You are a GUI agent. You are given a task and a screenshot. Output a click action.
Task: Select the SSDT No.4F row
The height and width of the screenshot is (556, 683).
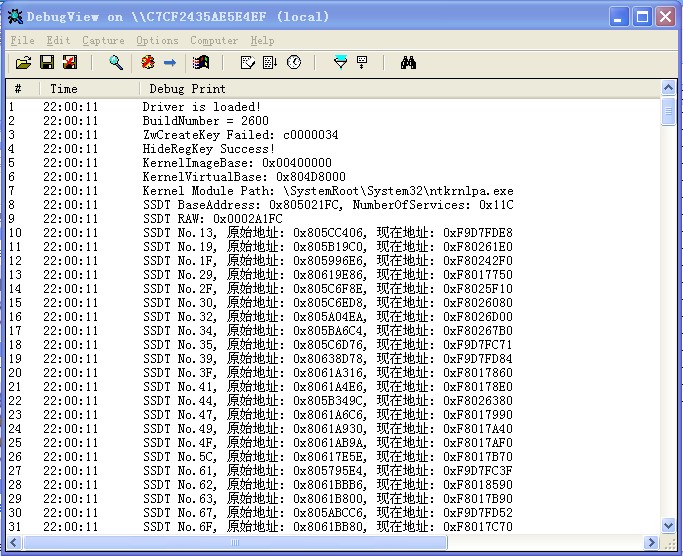tap(333, 442)
